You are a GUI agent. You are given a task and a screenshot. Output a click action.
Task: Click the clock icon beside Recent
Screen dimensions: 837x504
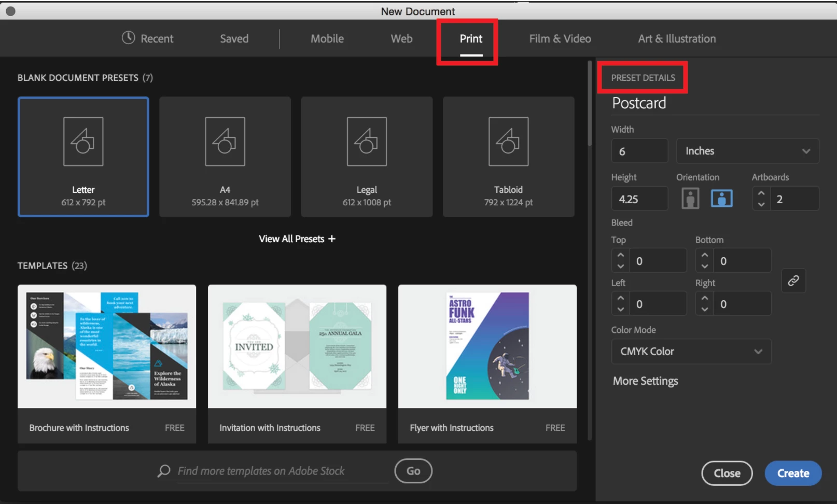[128, 38]
